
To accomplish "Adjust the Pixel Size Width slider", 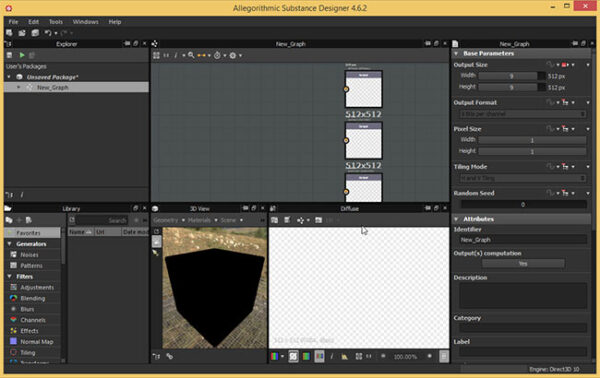I will tap(532, 140).
